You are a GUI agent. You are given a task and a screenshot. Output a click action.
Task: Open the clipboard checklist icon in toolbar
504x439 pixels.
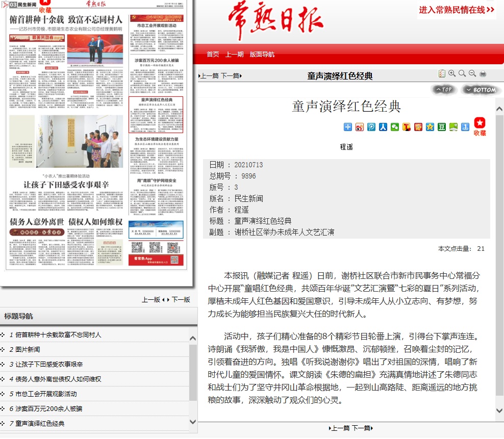coord(442,74)
